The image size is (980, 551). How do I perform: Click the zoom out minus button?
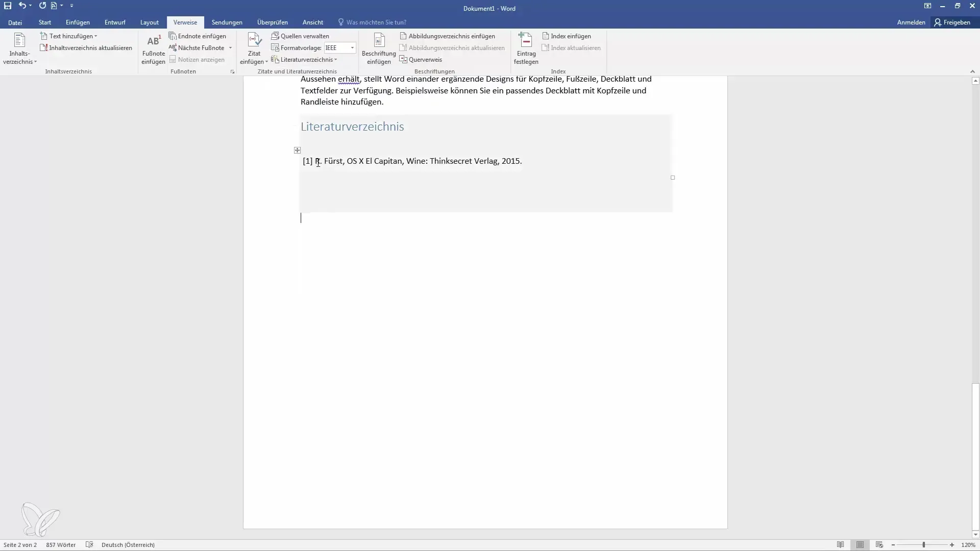coord(893,545)
